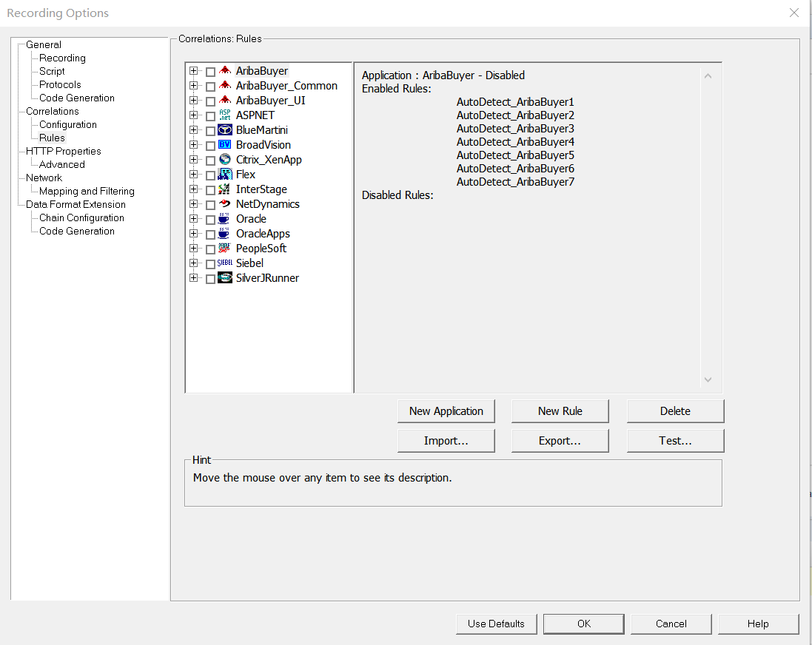Screen dimensions: 812x645
Task: Open Advanced under HTTP Properties
Action: point(61,164)
